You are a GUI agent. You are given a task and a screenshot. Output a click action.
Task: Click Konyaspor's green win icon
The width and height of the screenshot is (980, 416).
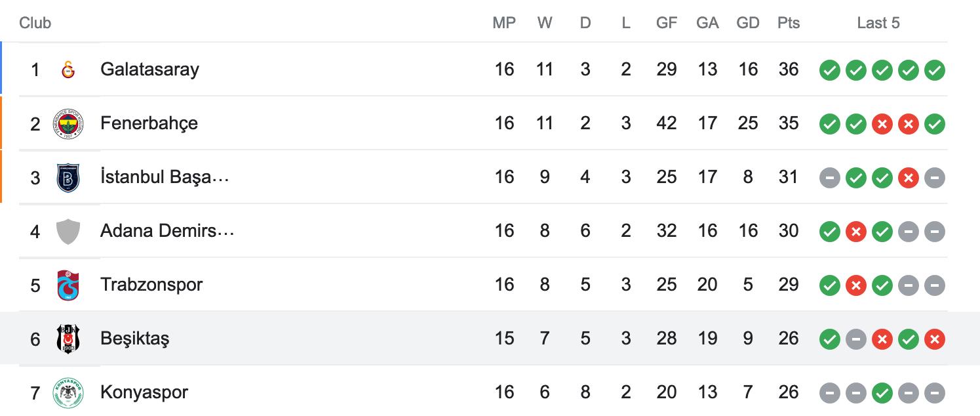click(882, 392)
